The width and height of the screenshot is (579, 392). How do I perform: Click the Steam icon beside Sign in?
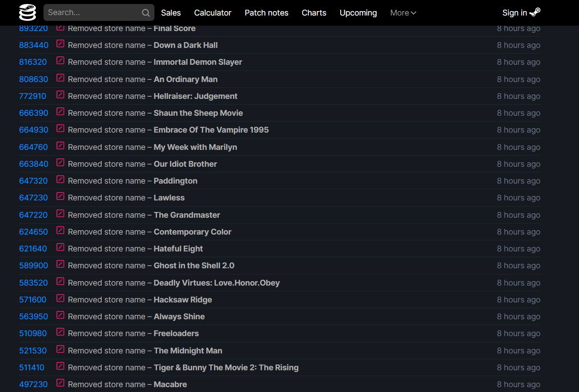point(535,12)
